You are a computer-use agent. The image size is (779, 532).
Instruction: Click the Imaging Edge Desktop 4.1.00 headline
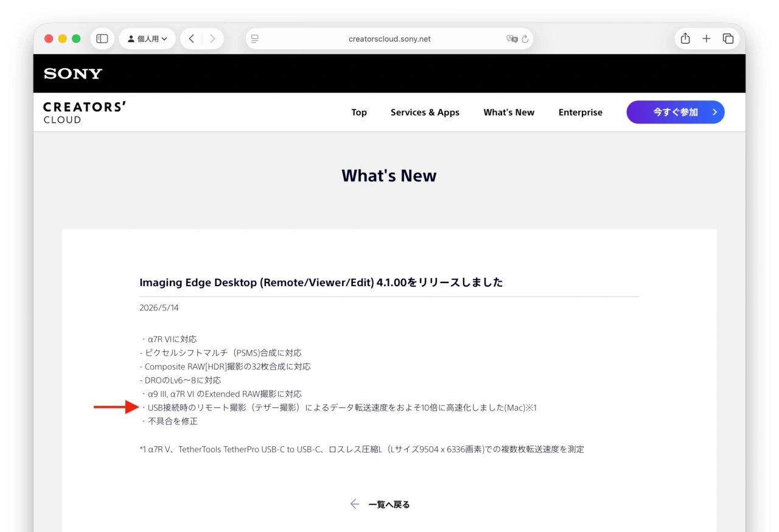pos(321,282)
